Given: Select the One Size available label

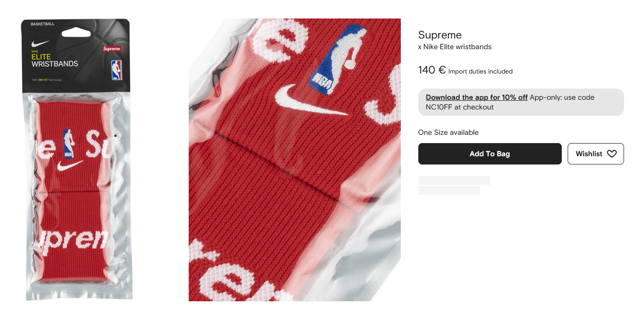Looking at the screenshot, I should pos(448,132).
